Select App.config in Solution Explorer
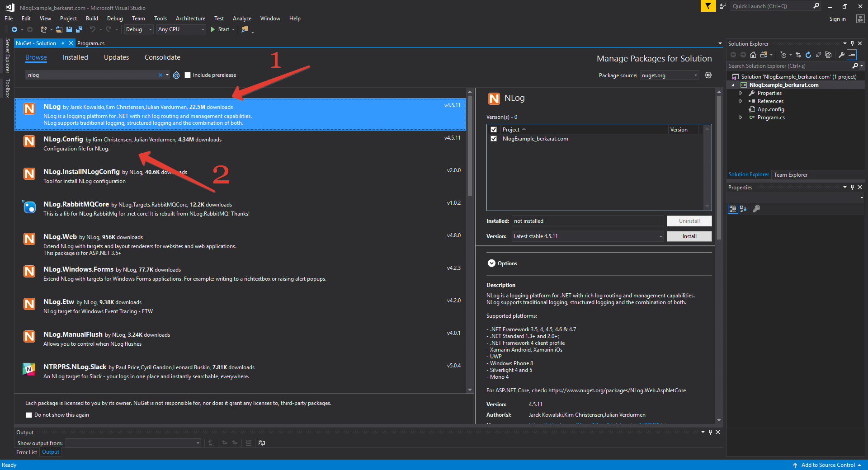Screen dimensions: 868x470 [x=771, y=109]
